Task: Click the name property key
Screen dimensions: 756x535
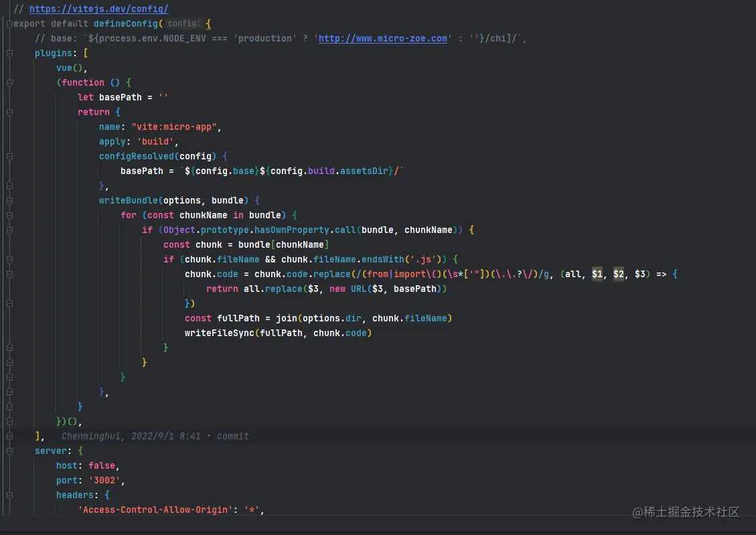Action: click(109, 127)
